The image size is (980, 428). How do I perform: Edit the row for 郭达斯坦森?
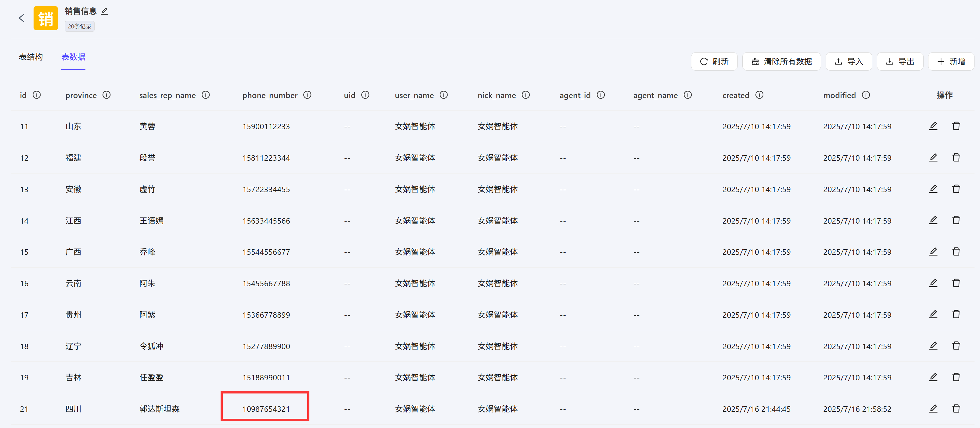point(933,408)
